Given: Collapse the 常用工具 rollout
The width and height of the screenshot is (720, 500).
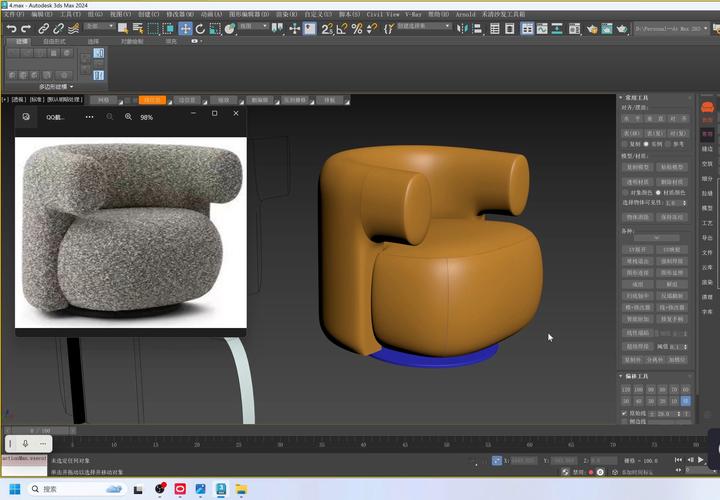Looking at the screenshot, I should (x=620, y=97).
